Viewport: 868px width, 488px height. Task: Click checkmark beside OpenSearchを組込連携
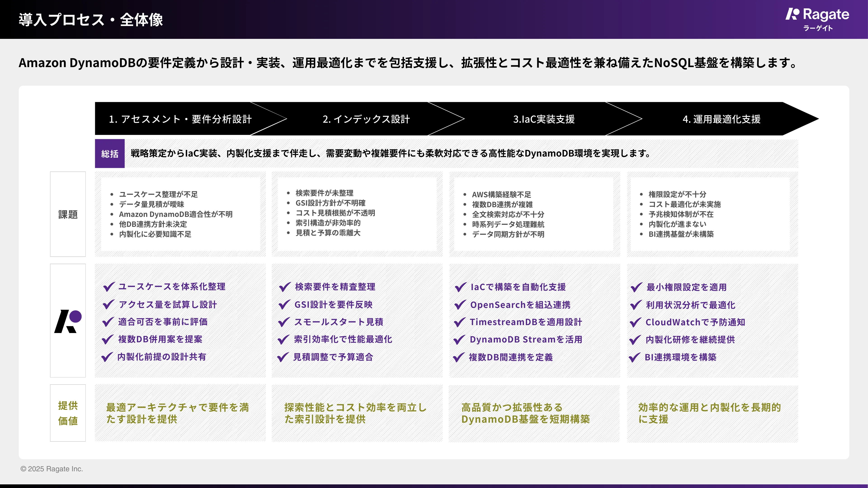click(x=460, y=305)
